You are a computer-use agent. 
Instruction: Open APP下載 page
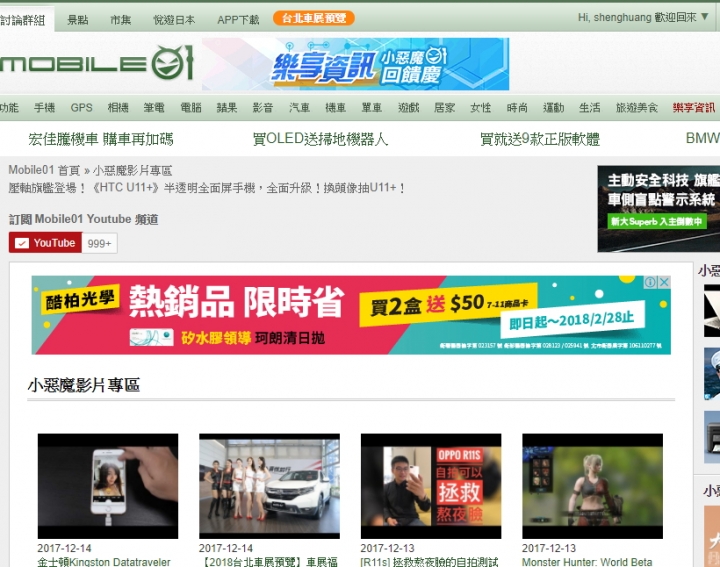coord(238,20)
